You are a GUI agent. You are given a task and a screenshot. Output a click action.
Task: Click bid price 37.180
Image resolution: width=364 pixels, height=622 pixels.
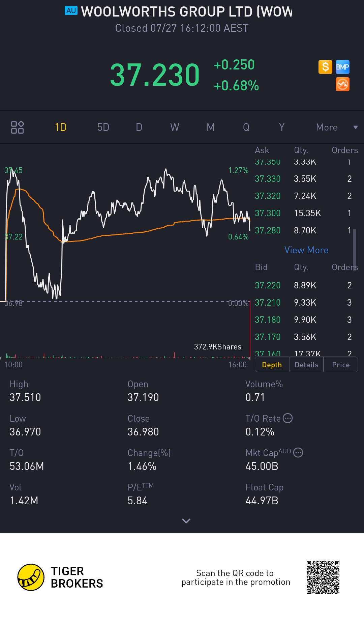coord(268,320)
